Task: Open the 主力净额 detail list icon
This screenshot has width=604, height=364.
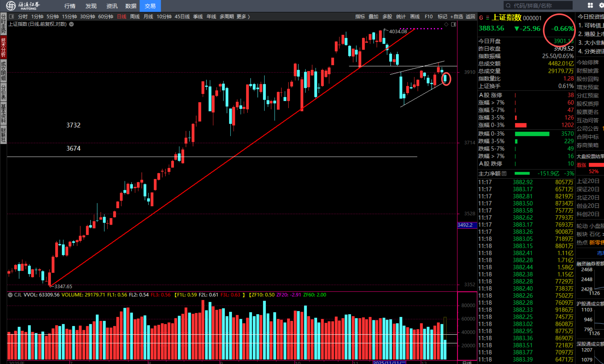Action: coord(504,174)
